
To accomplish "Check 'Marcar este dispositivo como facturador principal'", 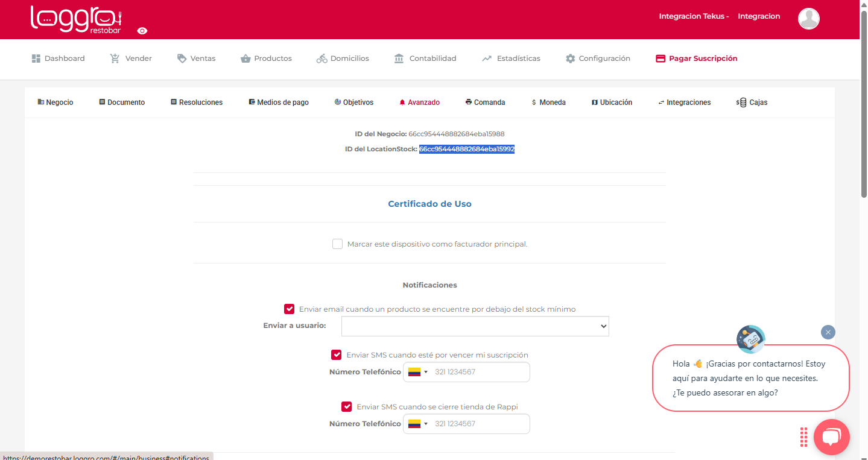I will click(338, 244).
